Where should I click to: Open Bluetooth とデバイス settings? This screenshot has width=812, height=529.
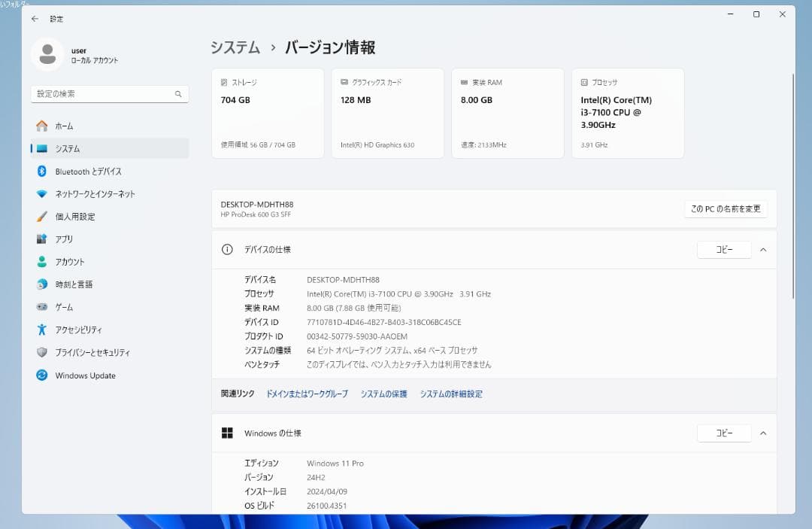click(90, 171)
